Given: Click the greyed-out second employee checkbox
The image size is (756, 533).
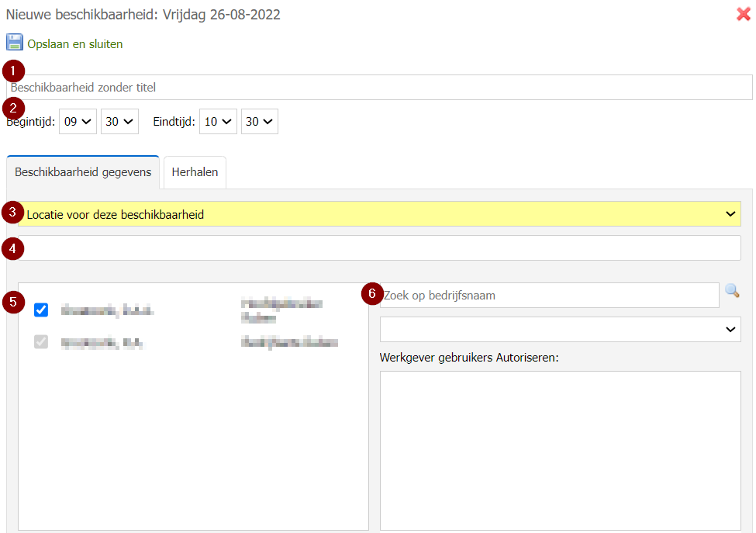Looking at the screenshot, I should (41, 341).
